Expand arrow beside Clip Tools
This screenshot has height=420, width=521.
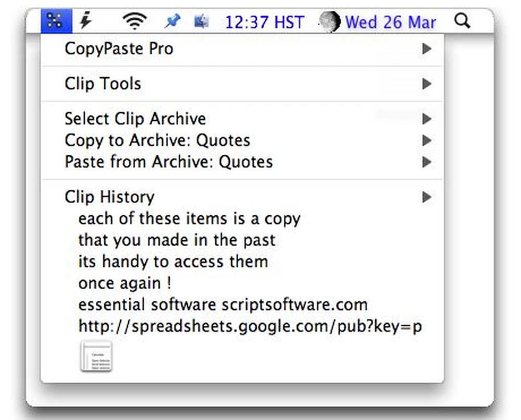tap(427, 84)
